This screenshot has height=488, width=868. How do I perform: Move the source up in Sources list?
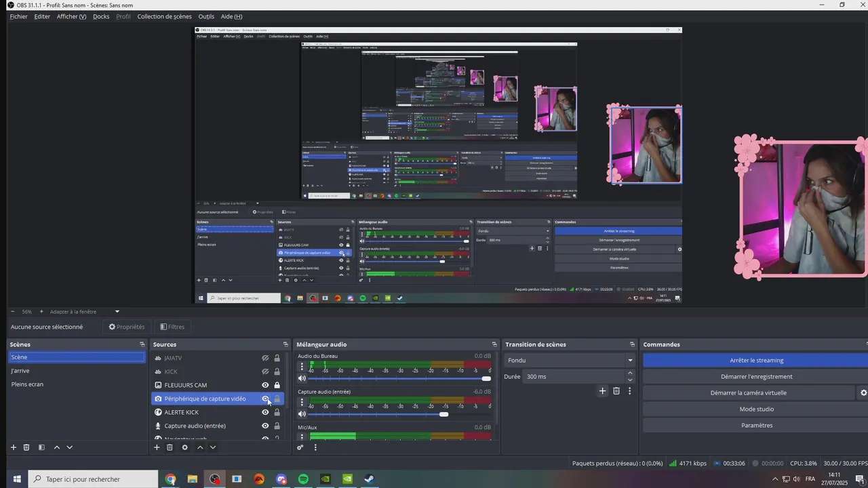(200, 447)
